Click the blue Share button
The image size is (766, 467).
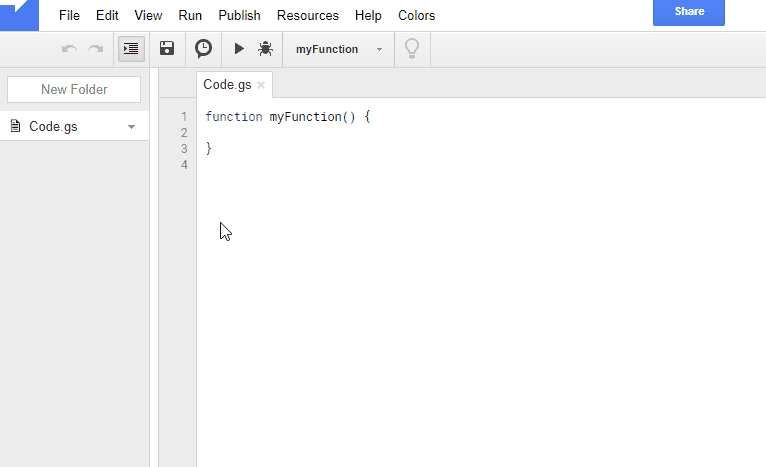pos(689,12)
